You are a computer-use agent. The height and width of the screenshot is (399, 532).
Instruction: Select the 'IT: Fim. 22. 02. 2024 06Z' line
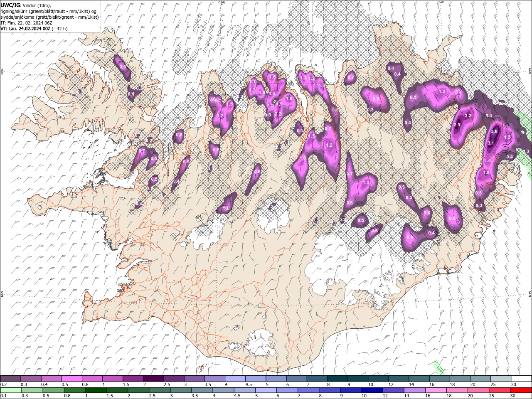pos(26,23)
